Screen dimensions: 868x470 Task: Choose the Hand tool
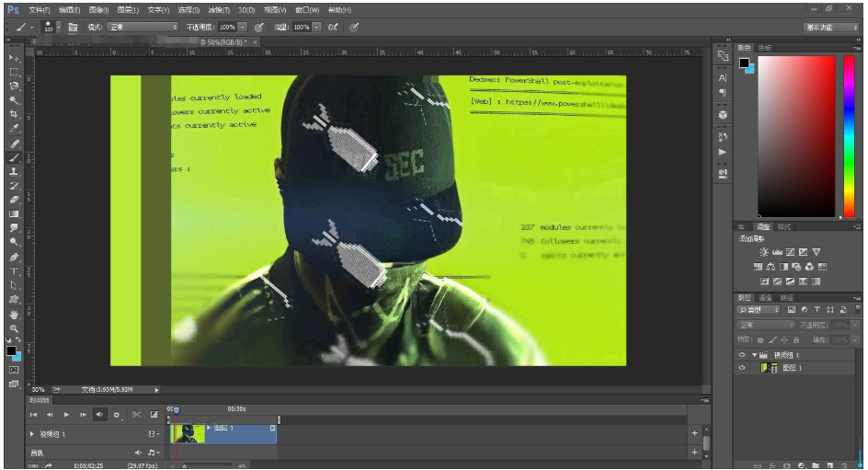14,314
